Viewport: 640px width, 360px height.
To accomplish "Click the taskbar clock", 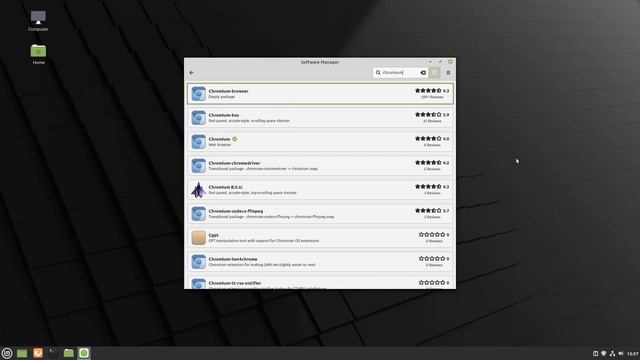I will pyautogui.click(x=633, y=353).
